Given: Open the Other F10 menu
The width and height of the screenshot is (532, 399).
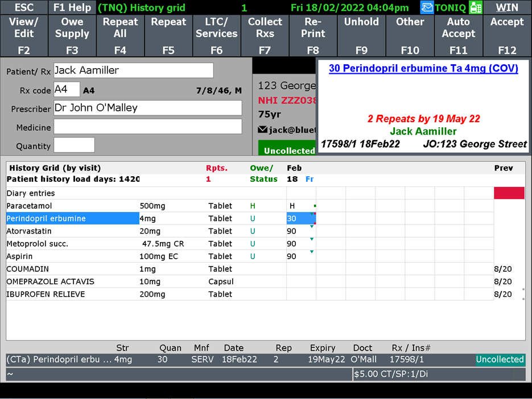Looking at the screenshot, I should coord(410,36).
